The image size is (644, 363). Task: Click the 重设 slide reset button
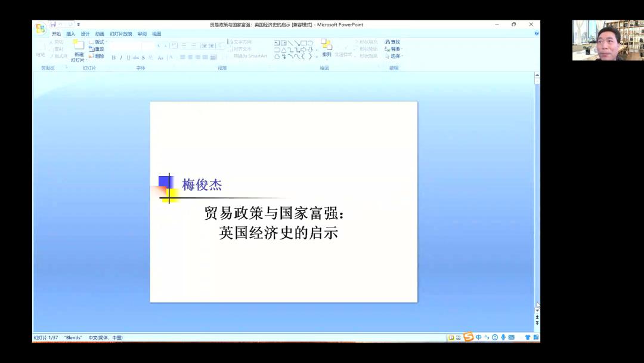coord(97,49)
